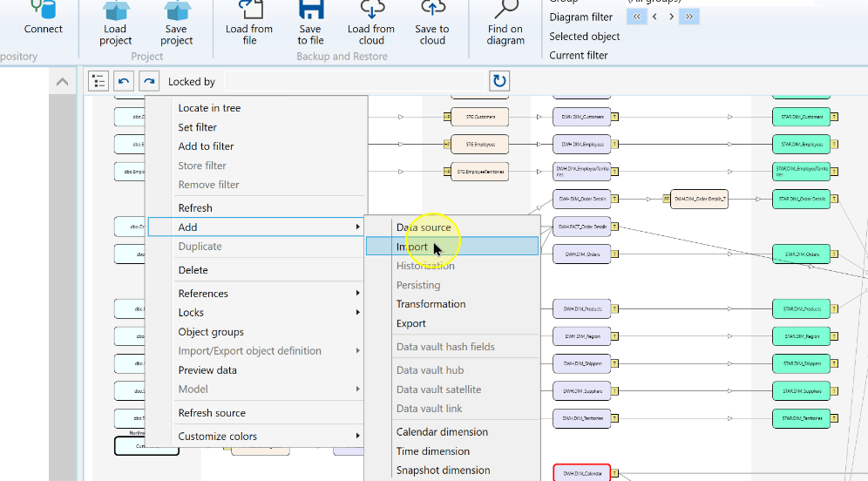Viewport: 868px width, 481px height.
Task: Select the STAR.DIM_Order Details node
Action: click(801, 199)
